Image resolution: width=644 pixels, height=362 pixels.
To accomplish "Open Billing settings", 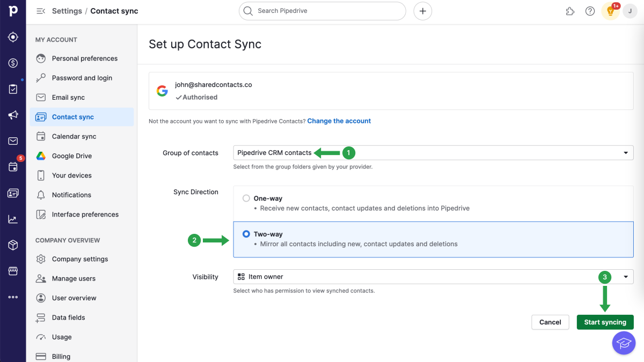I will (82, 356).
